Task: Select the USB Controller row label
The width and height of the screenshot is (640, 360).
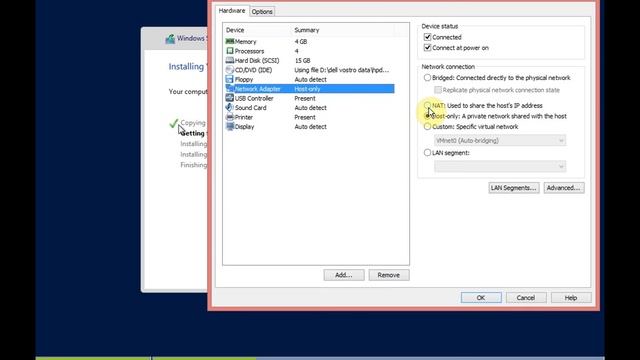Action: (254, 98)
